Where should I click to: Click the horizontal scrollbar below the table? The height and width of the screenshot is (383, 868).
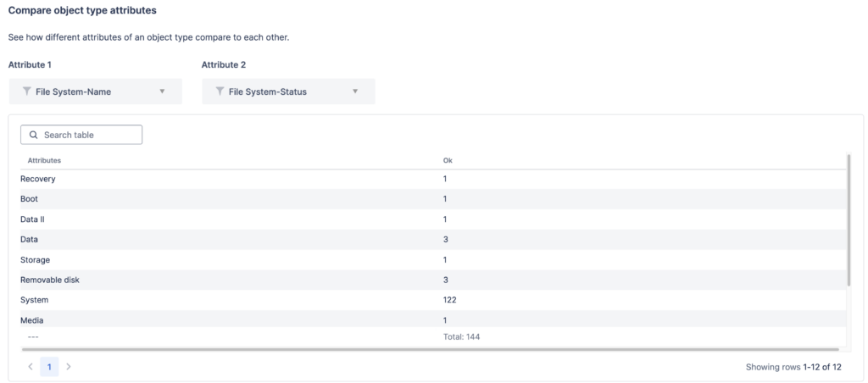(x=424, y=348)
